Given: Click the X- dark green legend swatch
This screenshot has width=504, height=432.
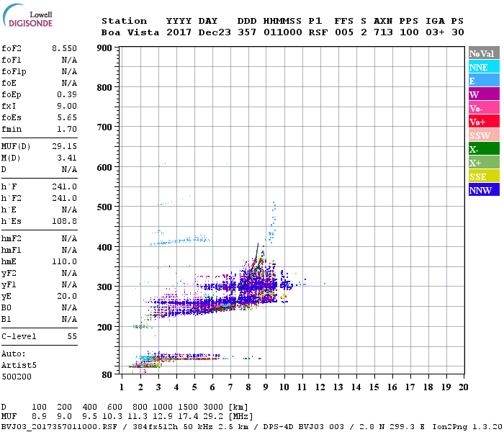Looking at the screenshot, I should pos(484,149).
